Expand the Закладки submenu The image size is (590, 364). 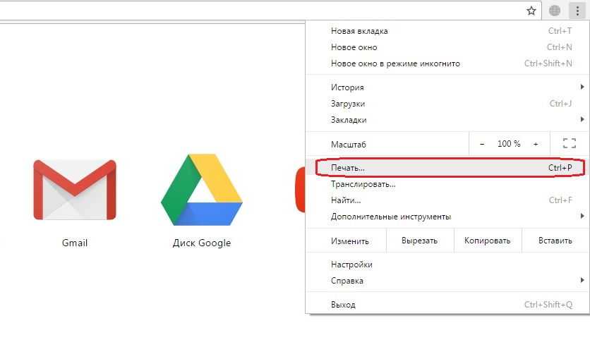pyautogui.click(x=447, y=120)
